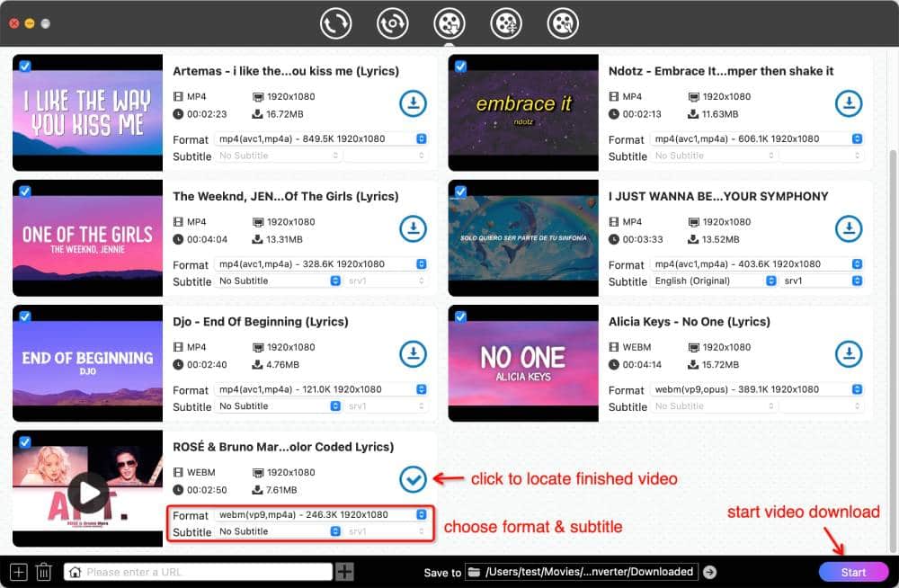Screen dimensions: 899x588
Task: Open Format dropdown for Alicia Keys No One
Action: (757, 389)
